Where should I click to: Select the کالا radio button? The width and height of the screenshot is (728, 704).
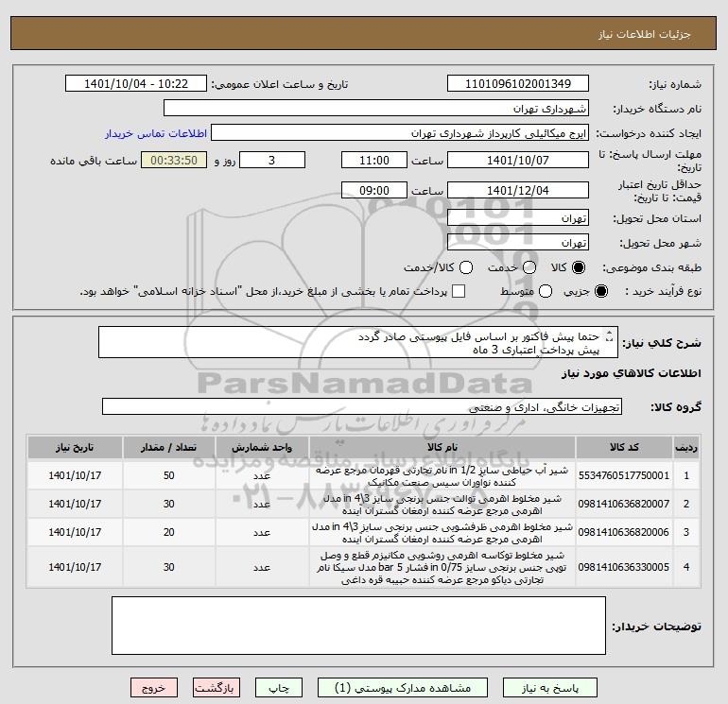[x=579, y=267]
